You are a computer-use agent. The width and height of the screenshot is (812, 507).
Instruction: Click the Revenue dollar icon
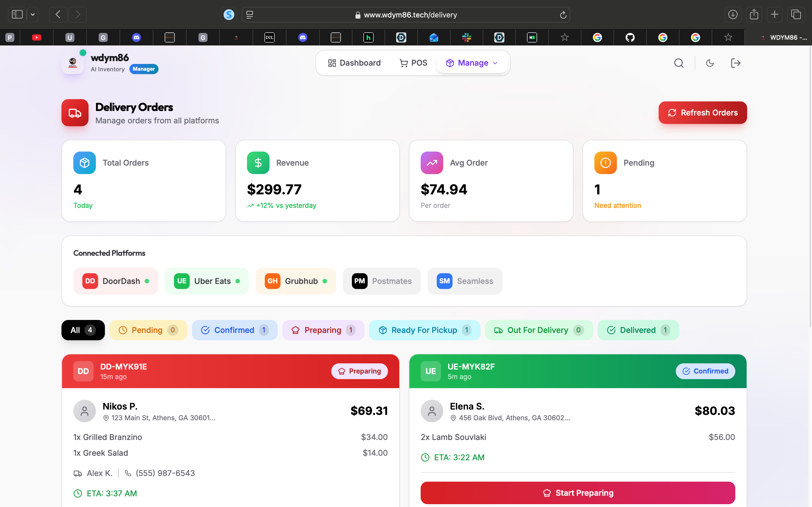click(258, 163)
